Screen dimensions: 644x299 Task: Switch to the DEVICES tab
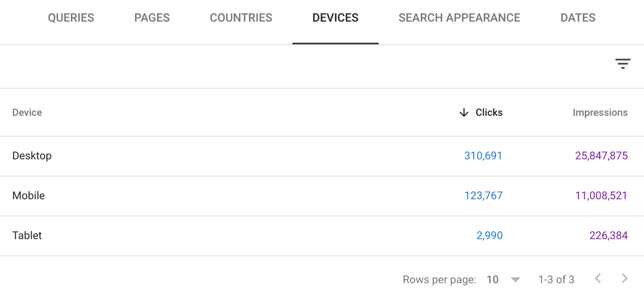point(336,18)
